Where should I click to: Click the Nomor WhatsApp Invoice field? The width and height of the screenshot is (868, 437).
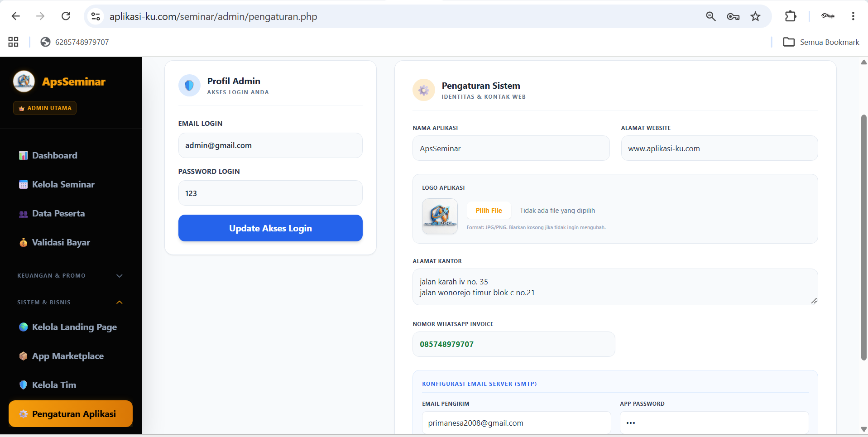514,344
